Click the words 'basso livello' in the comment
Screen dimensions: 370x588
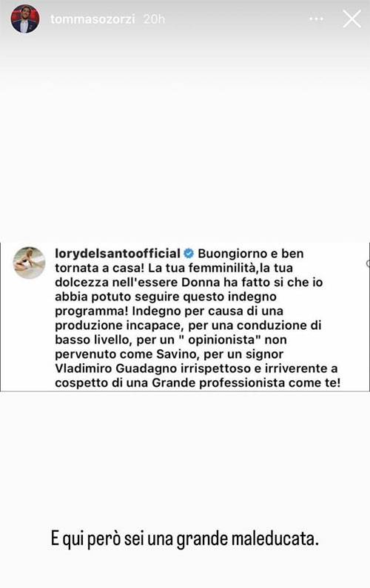click(x=92, y=339)
